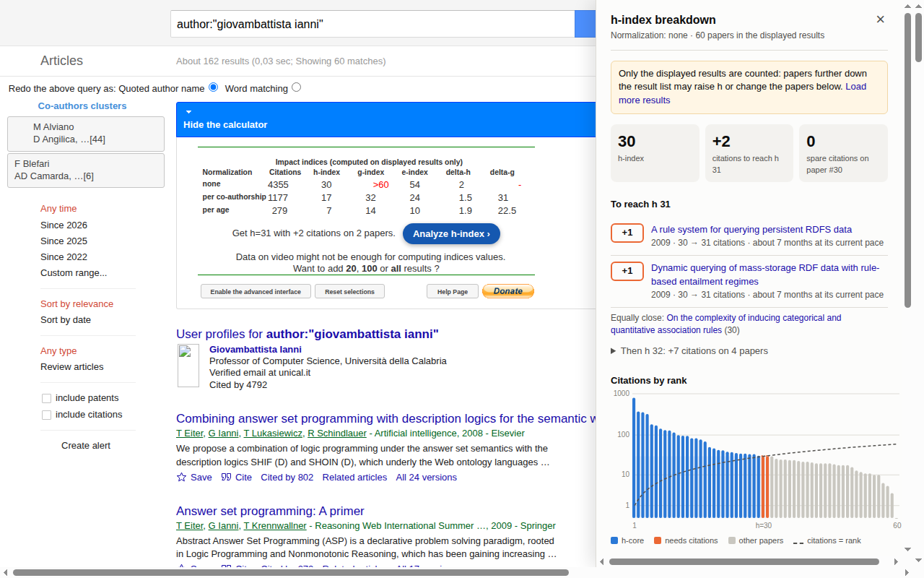Check the include citations checkbox
Screen dimensions: 924x578
coord(46,415)
